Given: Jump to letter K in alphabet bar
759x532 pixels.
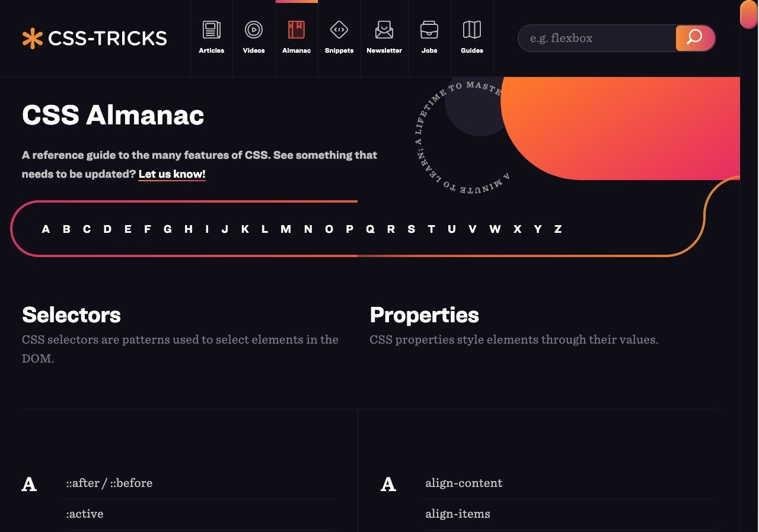Looking at the screenshot, I should (245, 229).
